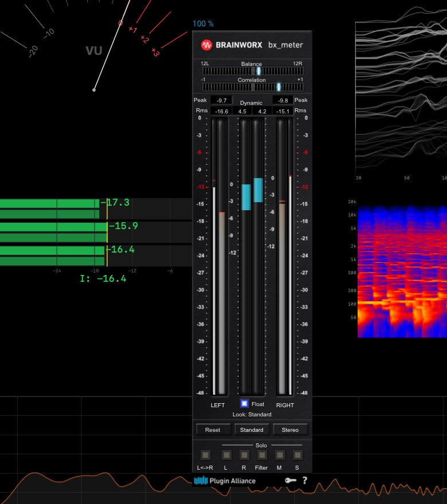Click the left Dynamic meter blue bar

tap(246, 198)
